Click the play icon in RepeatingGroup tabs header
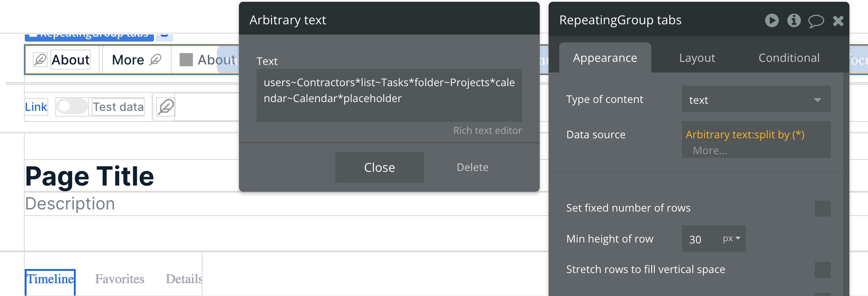Image resolution: width=868 pixels, height=296 pixels. [772, 20]
